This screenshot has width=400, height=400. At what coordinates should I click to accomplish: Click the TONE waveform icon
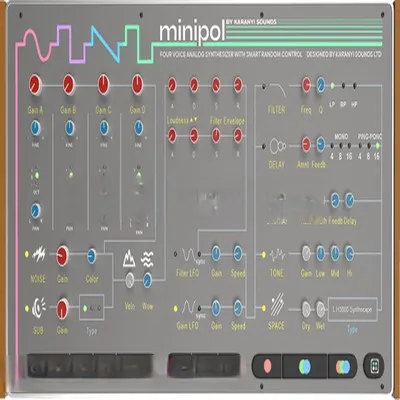(277, 255)
